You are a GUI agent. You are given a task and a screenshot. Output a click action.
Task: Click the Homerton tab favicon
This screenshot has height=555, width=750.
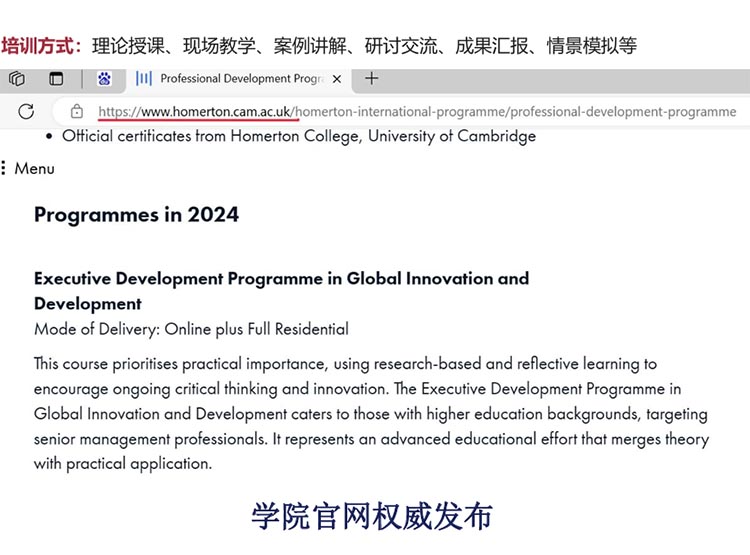144,78
